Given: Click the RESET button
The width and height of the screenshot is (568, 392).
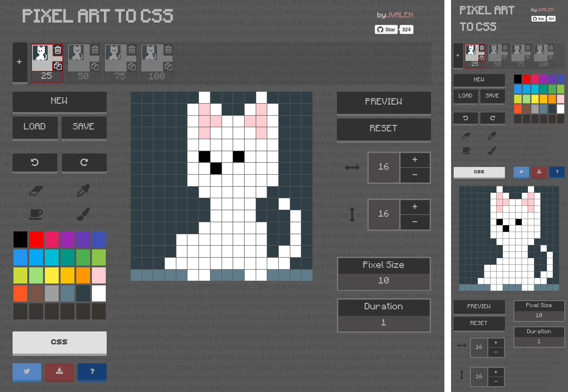Looking at the screenshot, I should coord(383,128).
